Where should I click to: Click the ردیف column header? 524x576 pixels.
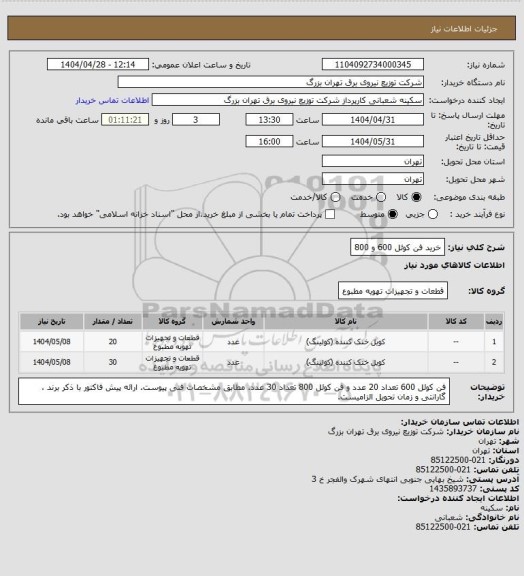coord(494,321)
